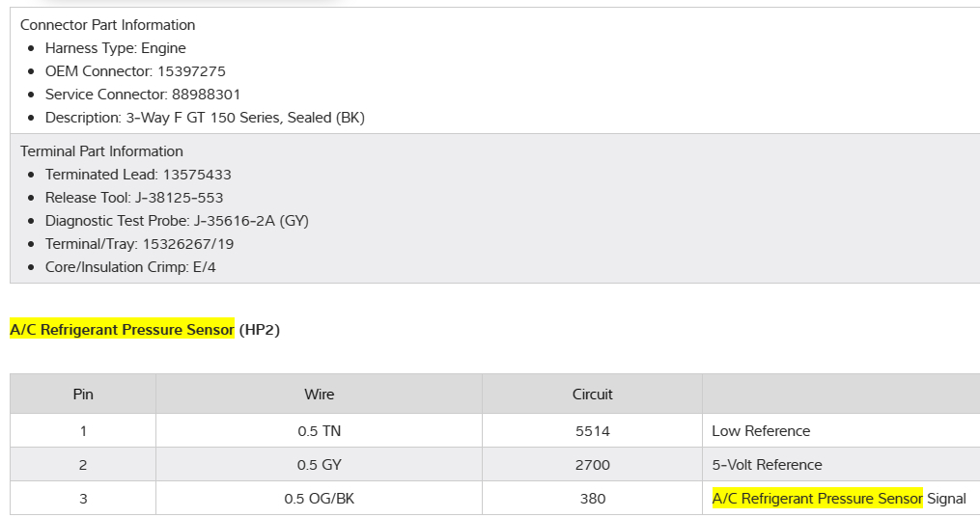Click Diagnostic Test Probe J-35616-2A entry

(x=177, y=221)
